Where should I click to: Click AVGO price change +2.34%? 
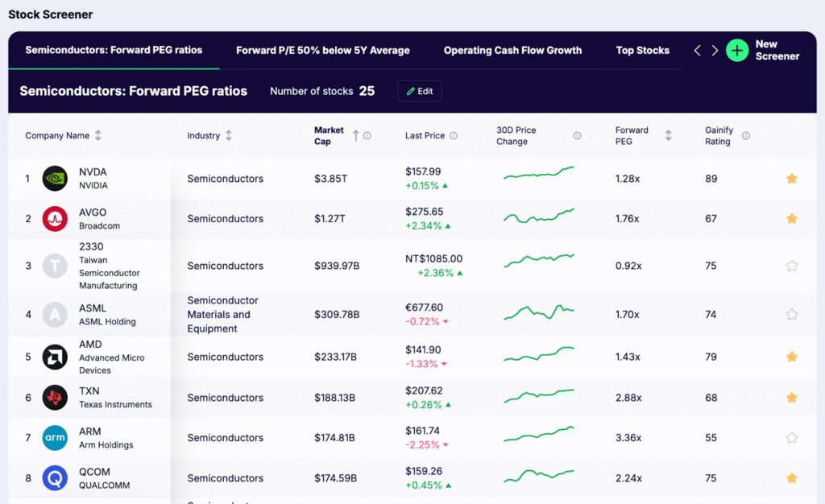428,226
